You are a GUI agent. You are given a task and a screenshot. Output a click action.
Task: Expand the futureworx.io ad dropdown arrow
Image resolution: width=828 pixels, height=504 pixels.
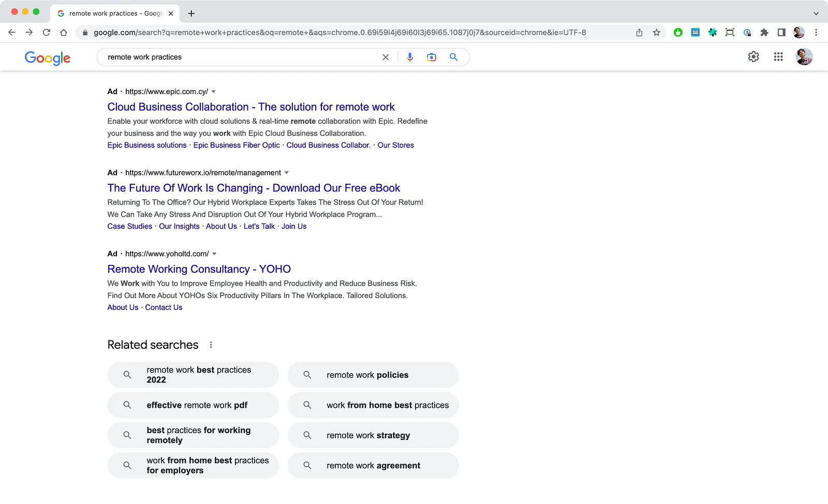coord(287,173)
